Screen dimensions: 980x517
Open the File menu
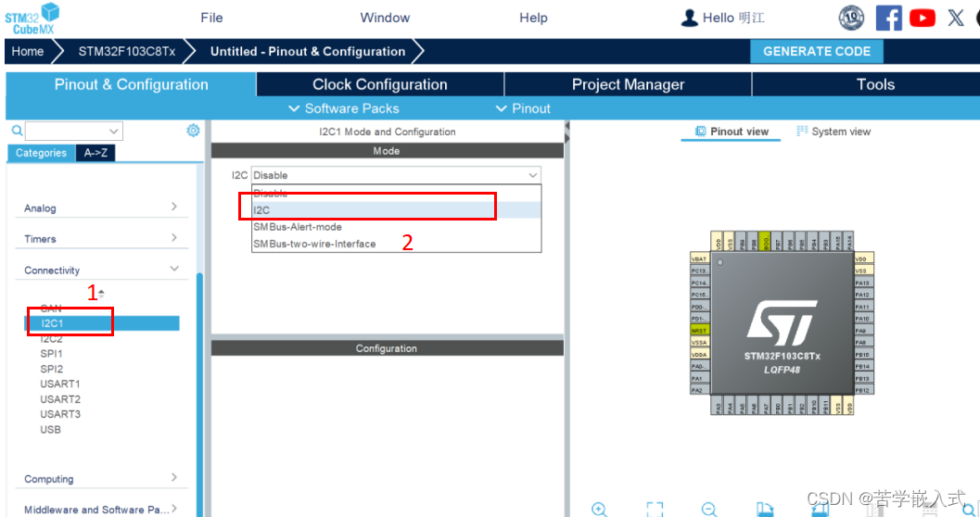211,18
